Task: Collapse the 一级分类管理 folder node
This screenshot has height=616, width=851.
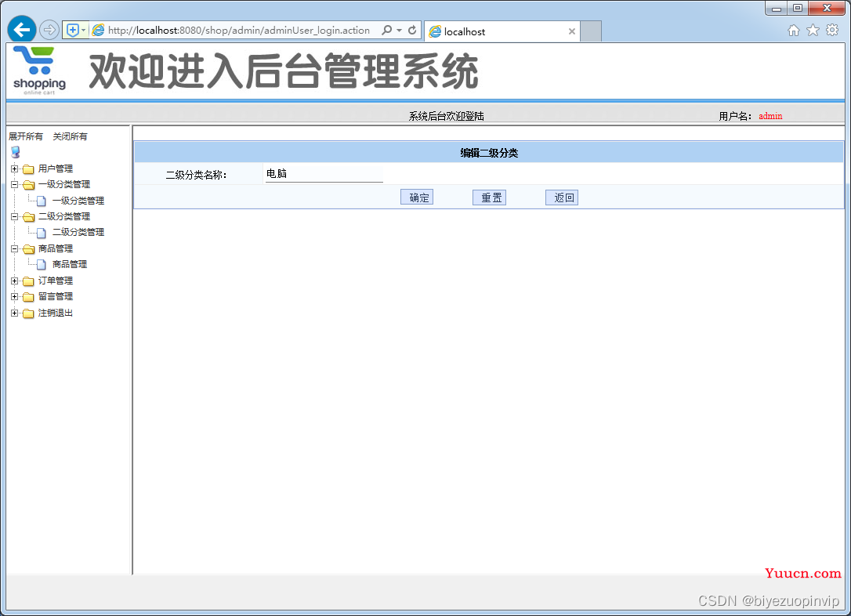Action: click(15, 184)
